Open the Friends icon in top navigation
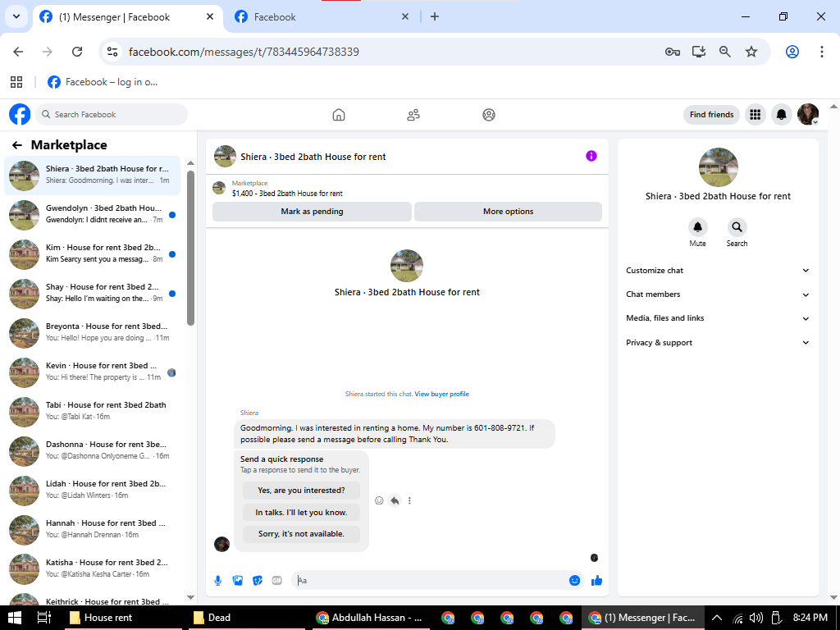This screenshot has height=630, width=840. [413, 115]
